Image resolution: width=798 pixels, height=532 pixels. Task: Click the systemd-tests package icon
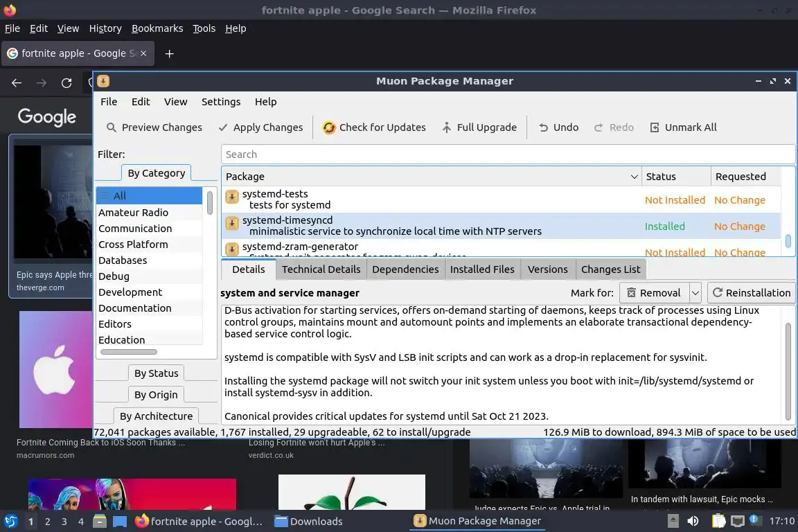point(232,197)
